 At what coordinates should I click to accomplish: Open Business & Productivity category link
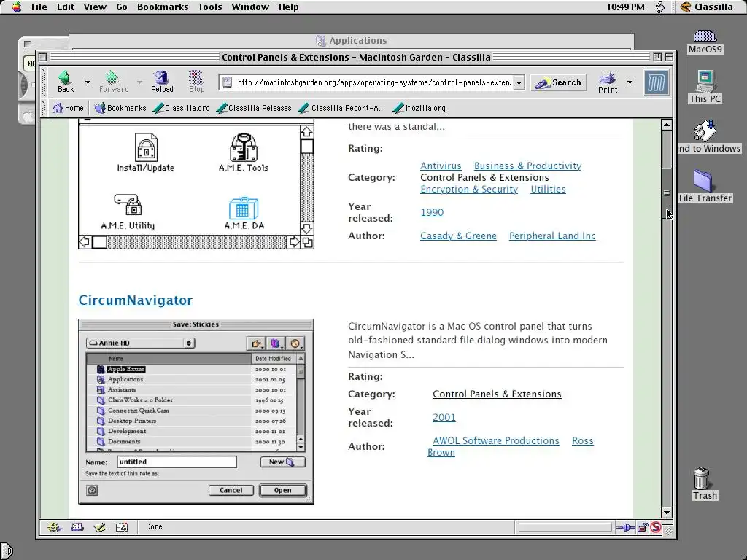click(527, 166)
